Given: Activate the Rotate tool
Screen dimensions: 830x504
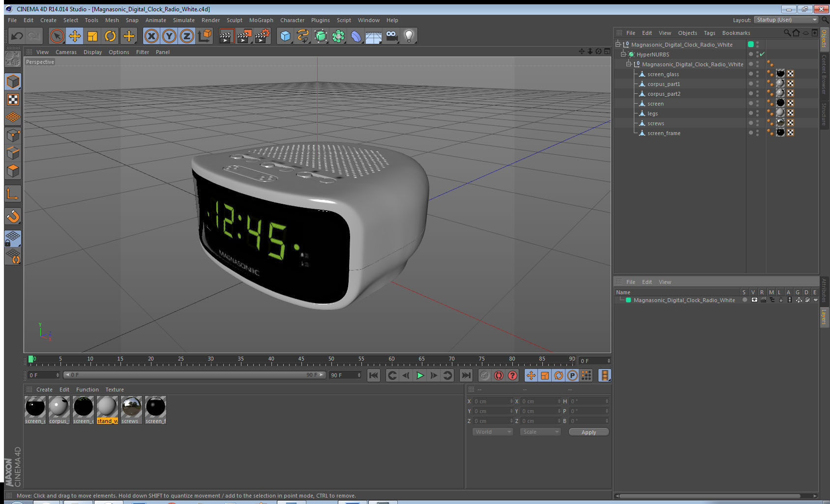Looking at the screenshot, I should 111,36.
